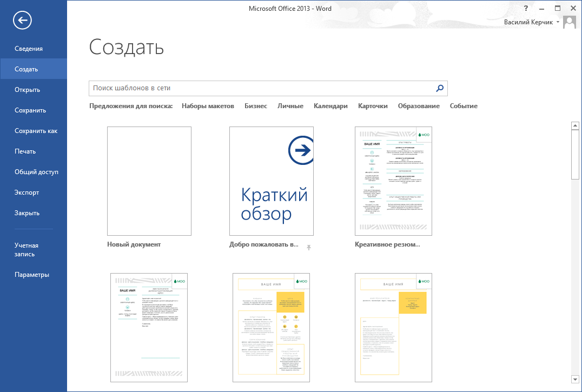The width and height of the screenshot is (582, 392).
Task: Pin the Добро пожаловать template
Action: tap(309, 247)
